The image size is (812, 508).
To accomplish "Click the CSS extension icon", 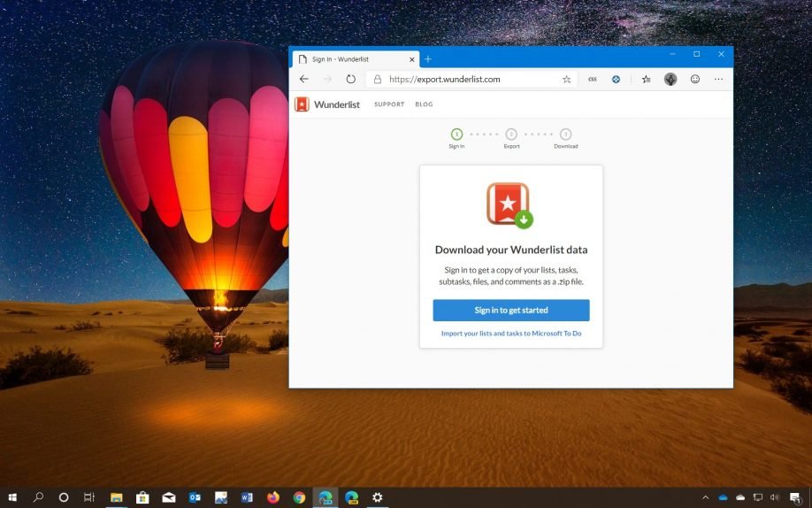I will coord(592,79).
